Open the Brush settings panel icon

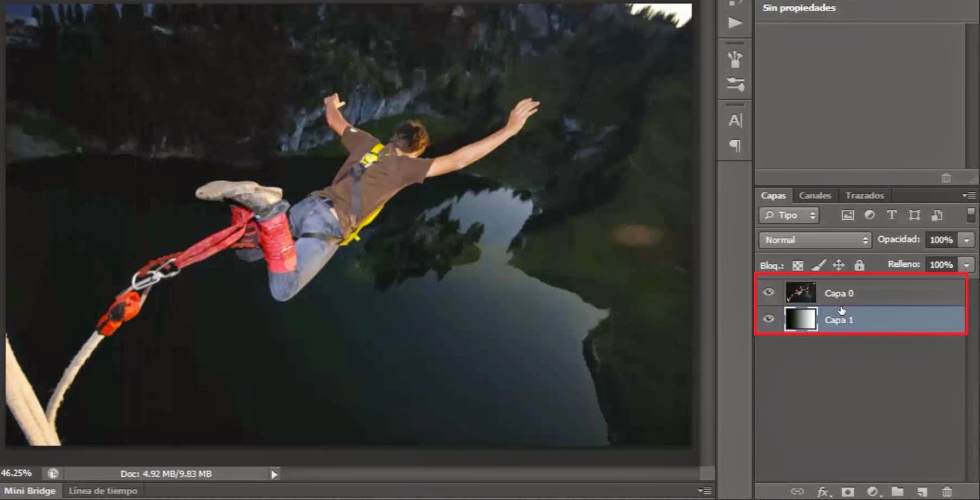click(x=735, y=84)
